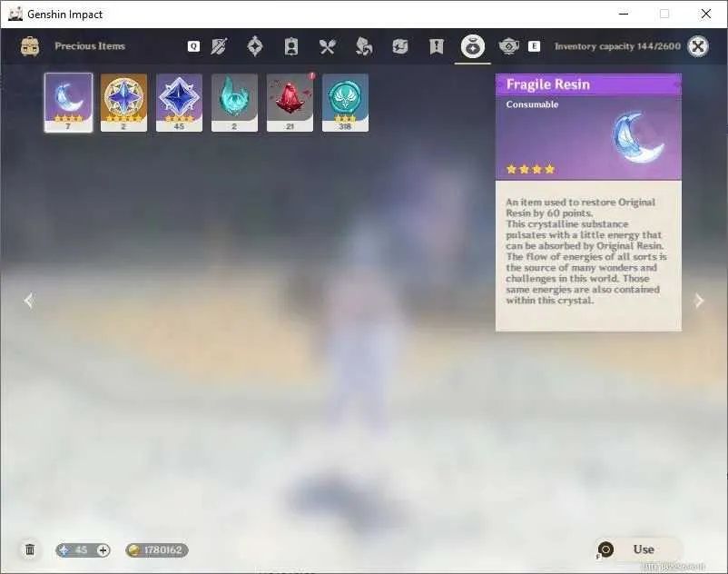Close the inventory with the X button
Image resolution: width=728 pixels, height=574 pixels.
(x=698, y=46)
